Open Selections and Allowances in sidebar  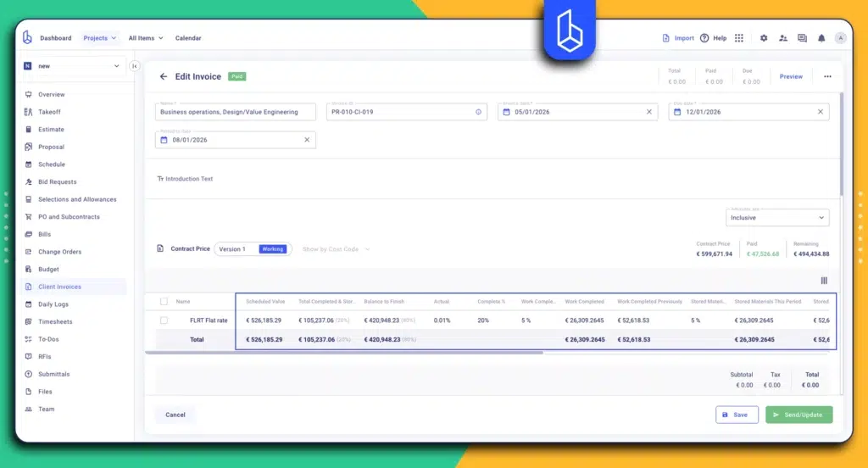77,199
